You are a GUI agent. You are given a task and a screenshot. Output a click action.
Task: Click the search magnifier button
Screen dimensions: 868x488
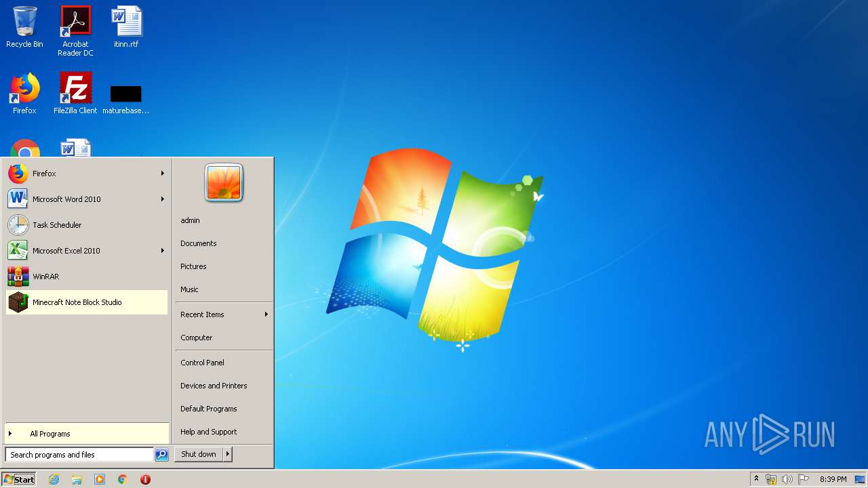pos(161,455)
